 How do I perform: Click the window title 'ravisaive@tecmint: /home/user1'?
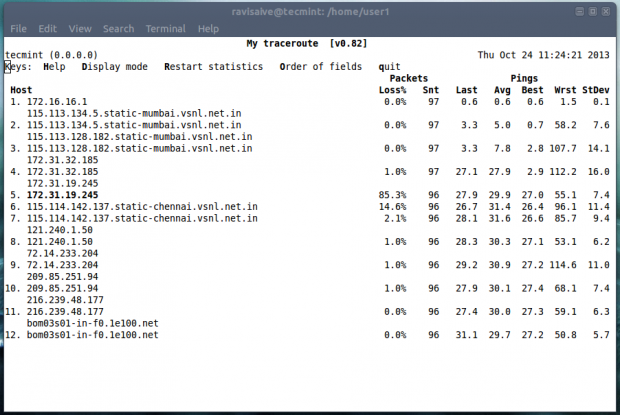[x=310, y=10]
